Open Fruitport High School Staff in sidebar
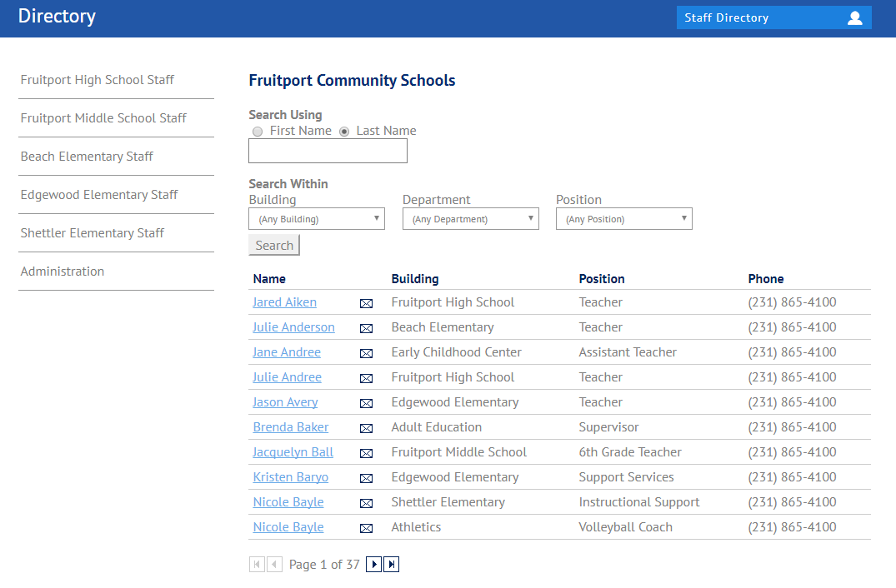The height and width of the screenshot is (588, 896). click(98, 80)
